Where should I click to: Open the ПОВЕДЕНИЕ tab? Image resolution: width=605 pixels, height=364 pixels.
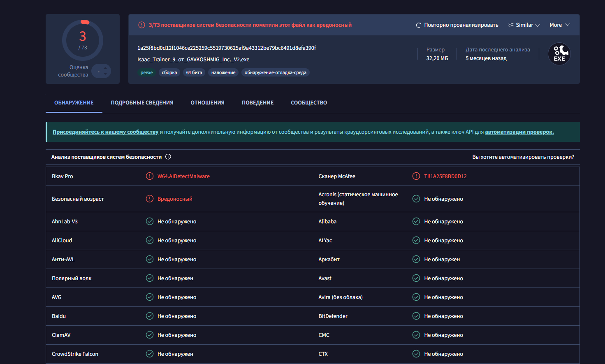point(257,103)
